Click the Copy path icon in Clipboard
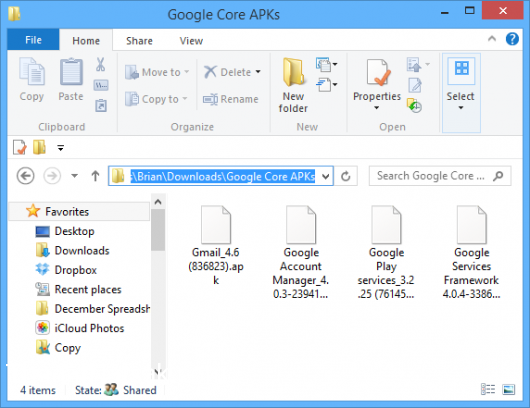This screenshot has height=408, width=530. pyautogui.click(x=101, y=85)
